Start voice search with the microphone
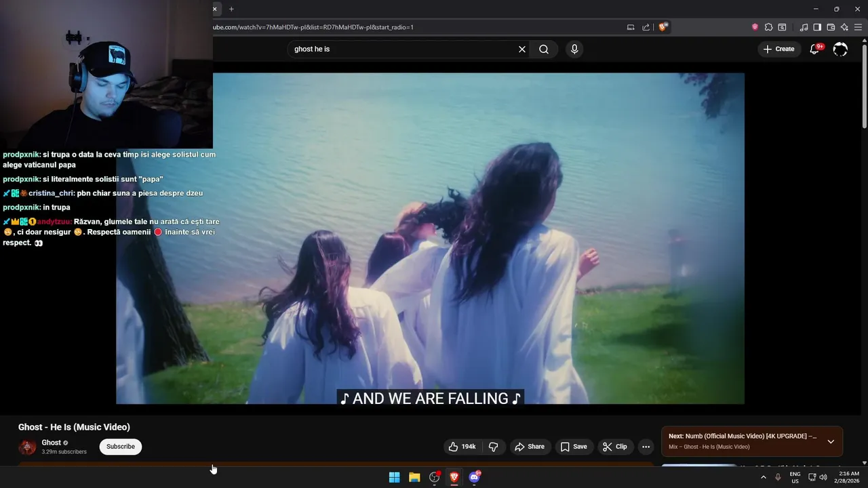 [x=574, y=49]
